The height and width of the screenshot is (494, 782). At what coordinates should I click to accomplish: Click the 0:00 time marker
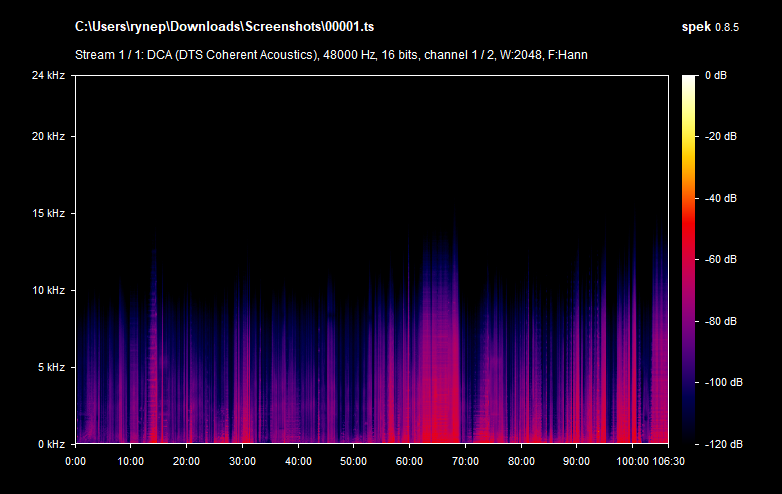tap(76, 462)
